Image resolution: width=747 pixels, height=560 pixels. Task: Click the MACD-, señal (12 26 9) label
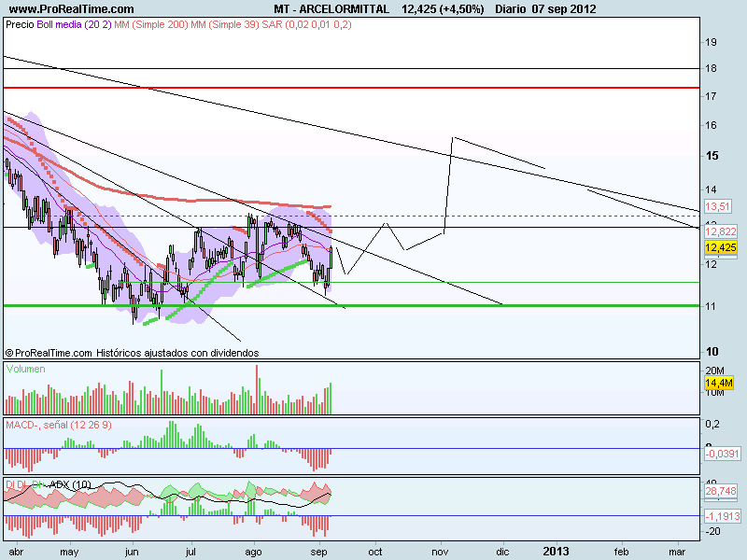[x=59, y=425]
